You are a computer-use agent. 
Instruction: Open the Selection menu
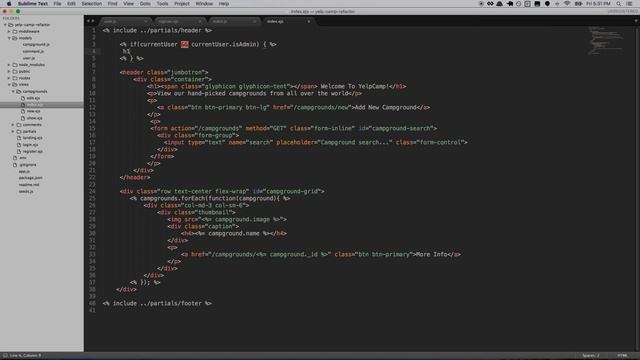[91, 4]
